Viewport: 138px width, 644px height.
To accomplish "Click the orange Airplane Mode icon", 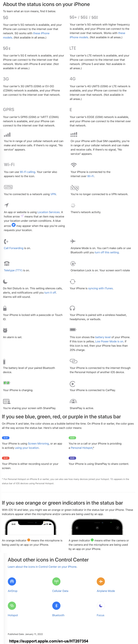I will click(x=101, y=581).
